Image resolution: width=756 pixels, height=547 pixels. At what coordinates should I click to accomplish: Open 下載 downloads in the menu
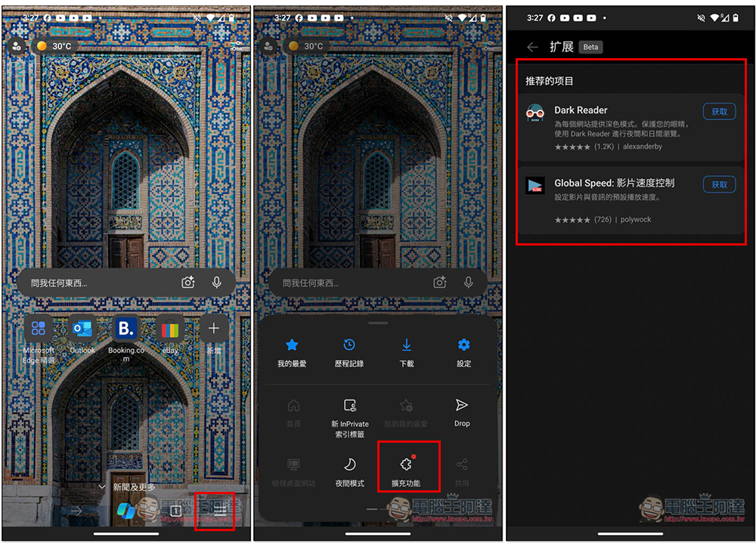407,353
